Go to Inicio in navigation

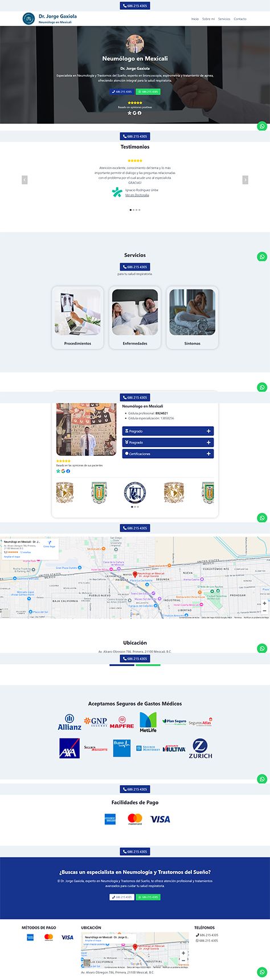(195, 19)
